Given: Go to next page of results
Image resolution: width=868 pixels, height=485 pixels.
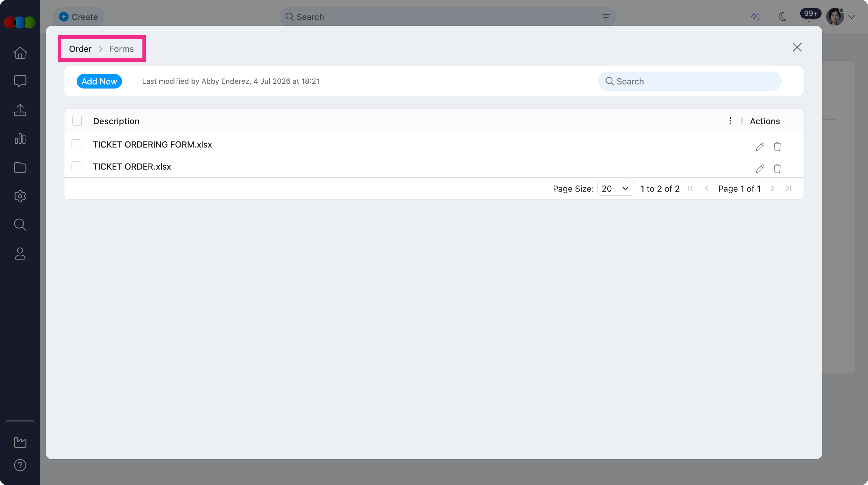Looking at the screenshot, I should [x=772, y=189].
